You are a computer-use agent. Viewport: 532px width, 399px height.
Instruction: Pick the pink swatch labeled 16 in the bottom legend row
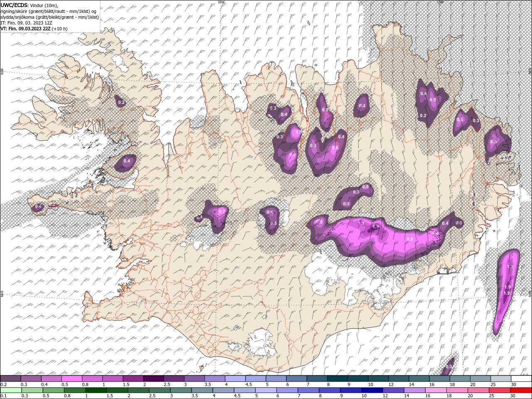click(435, 390)
